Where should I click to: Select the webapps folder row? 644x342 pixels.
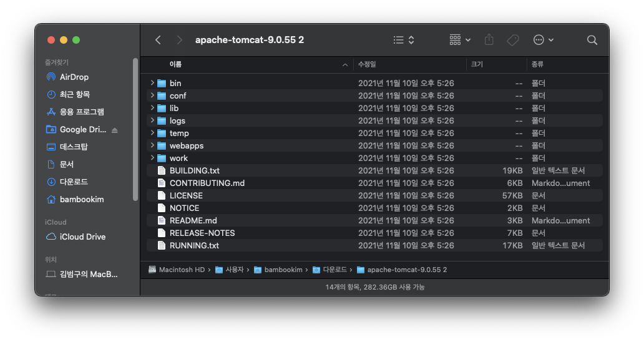pos(374,145)
